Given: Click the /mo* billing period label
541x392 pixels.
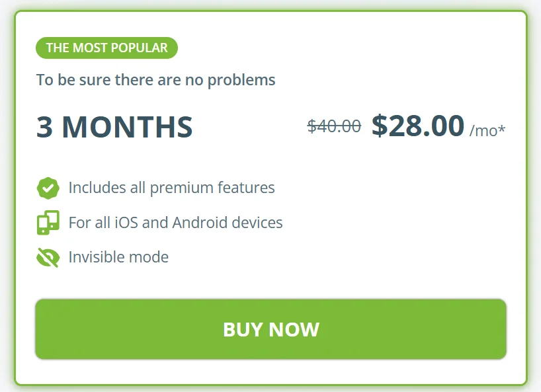Looking at the screenshot, I should [487, 130].
